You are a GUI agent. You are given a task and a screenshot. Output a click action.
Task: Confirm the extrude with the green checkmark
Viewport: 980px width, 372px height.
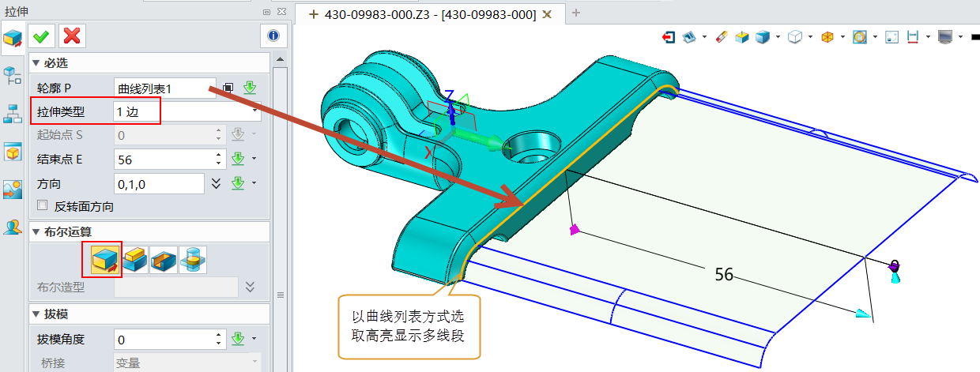coord(42,36)
